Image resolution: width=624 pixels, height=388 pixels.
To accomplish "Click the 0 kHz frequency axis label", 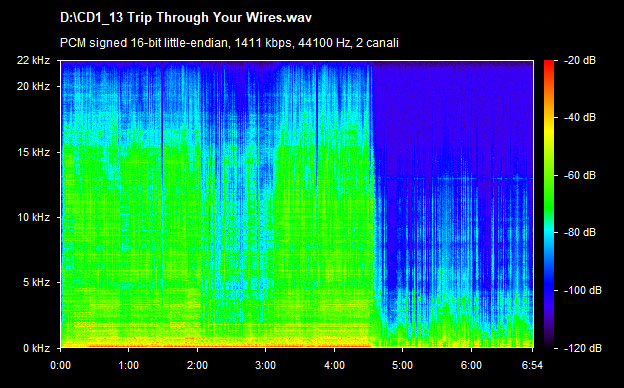I will point(36,348).
